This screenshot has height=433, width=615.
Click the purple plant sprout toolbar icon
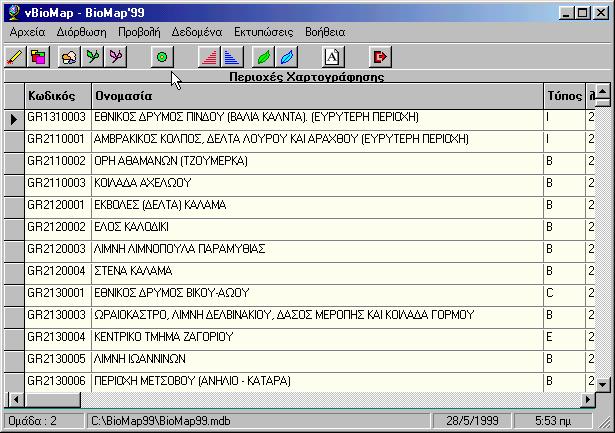[x=116, y=57]
